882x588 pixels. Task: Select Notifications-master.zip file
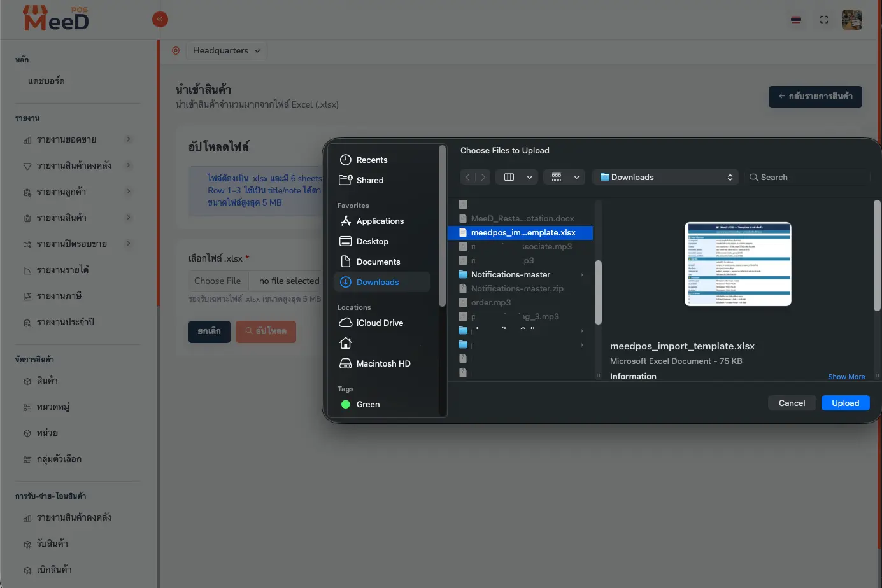point(520,289)
